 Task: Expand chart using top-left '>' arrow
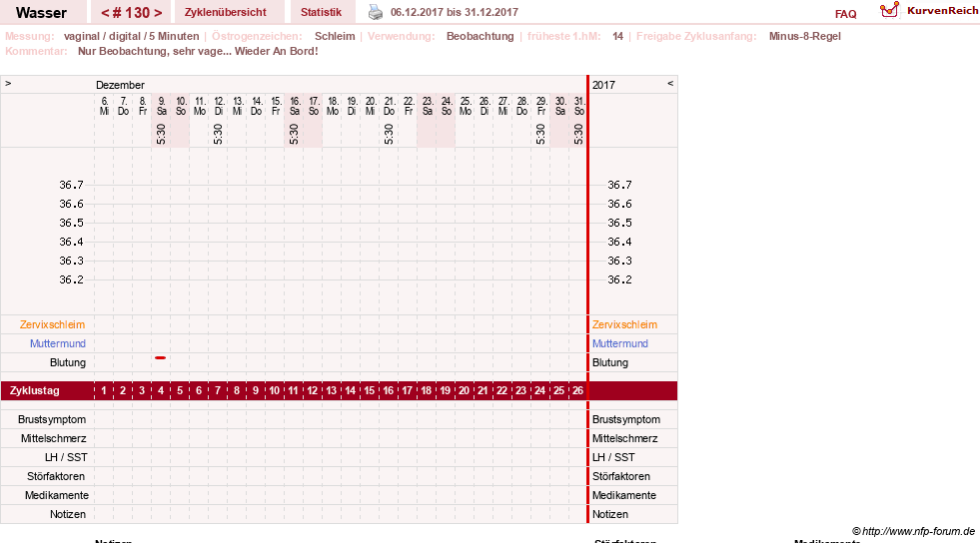[x=8, y=83]
